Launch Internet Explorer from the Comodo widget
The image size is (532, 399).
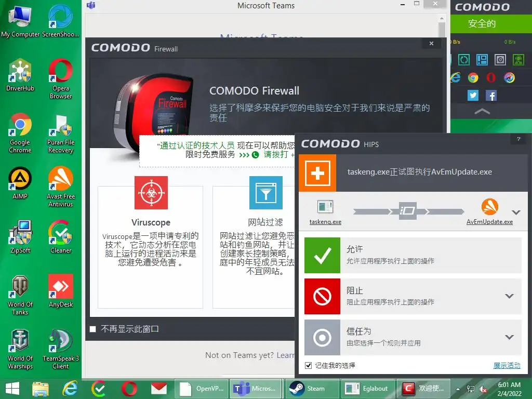coord(455,78)
